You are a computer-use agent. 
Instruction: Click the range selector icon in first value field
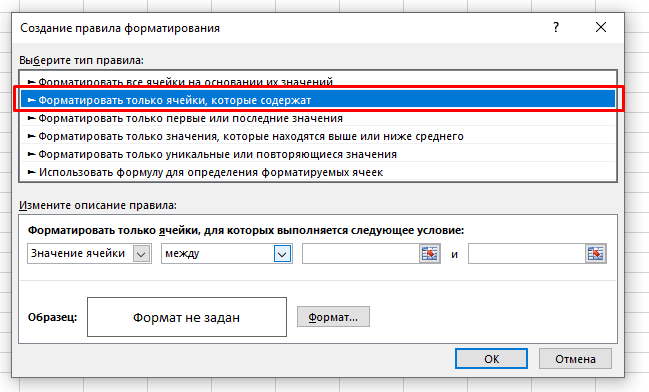pos(429,253)
